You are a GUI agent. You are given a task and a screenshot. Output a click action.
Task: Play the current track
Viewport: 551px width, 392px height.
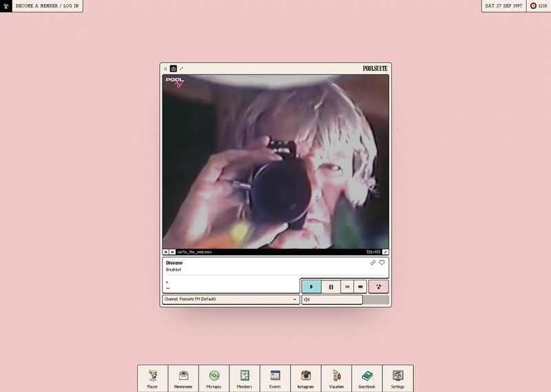pyautogui.click(x=311, y=287)
